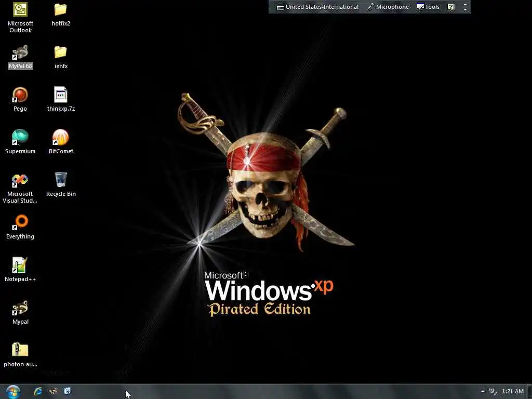Viewport: 532px width, 399px height.
Task: Click the third pinned taskbar icon
Action: coord(68,391)
